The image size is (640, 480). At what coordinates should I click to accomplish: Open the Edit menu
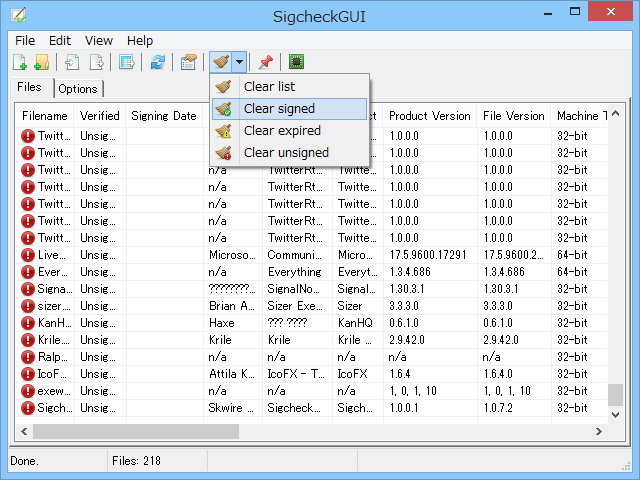(x=60, y=40)
